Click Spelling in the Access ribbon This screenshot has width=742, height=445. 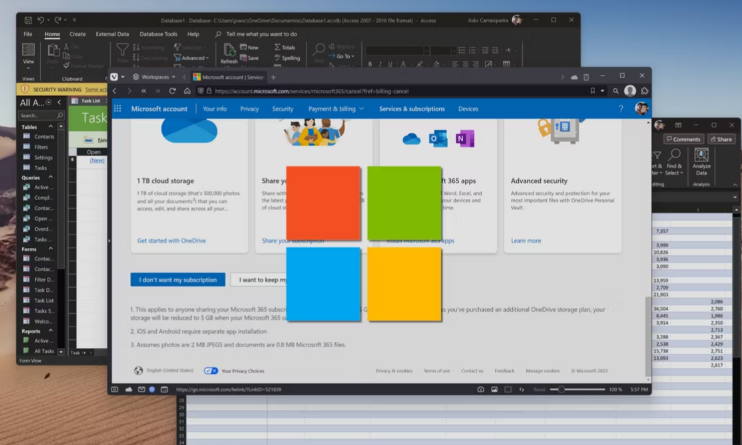[287, 58]
